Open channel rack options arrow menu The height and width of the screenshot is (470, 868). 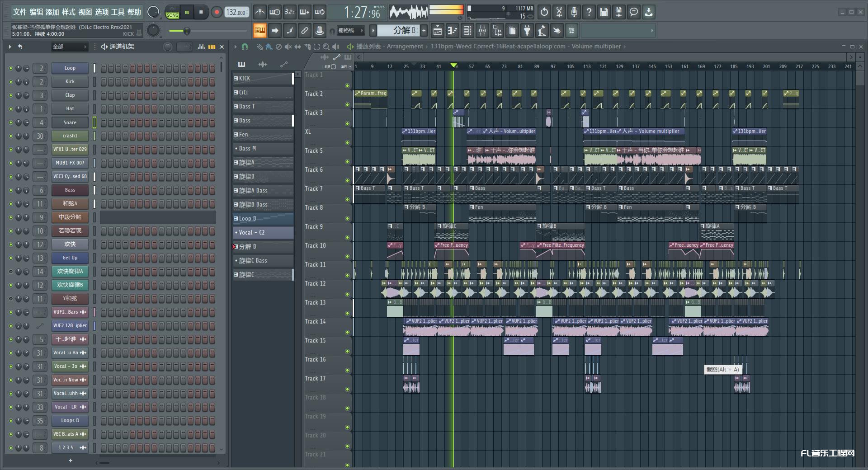click(x=9, y=47)
